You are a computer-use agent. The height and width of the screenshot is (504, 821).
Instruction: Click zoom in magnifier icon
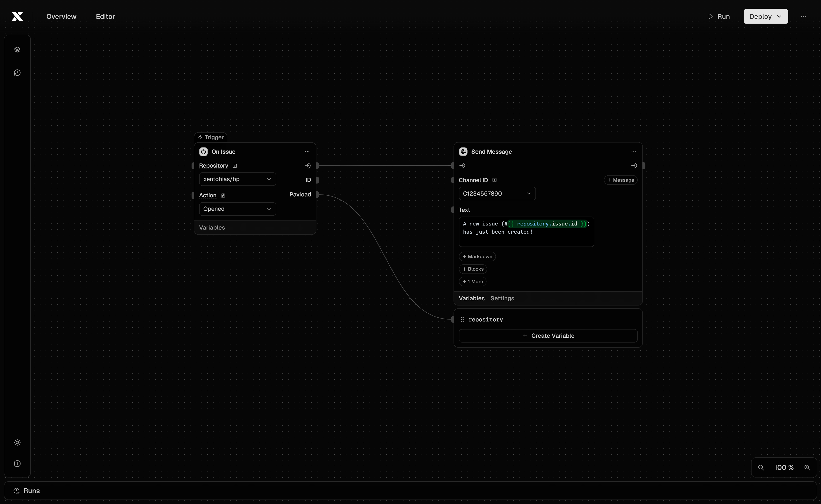pos(807,467)
